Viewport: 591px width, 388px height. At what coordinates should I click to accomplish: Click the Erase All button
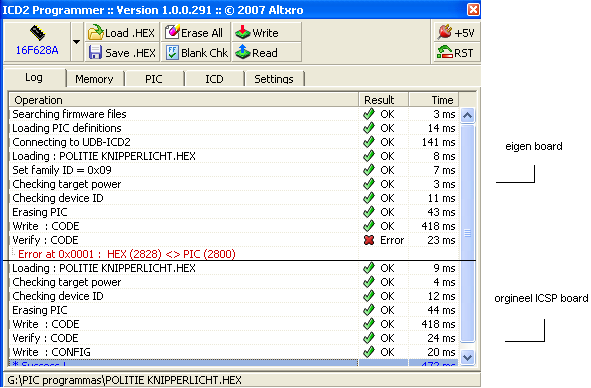195,33
